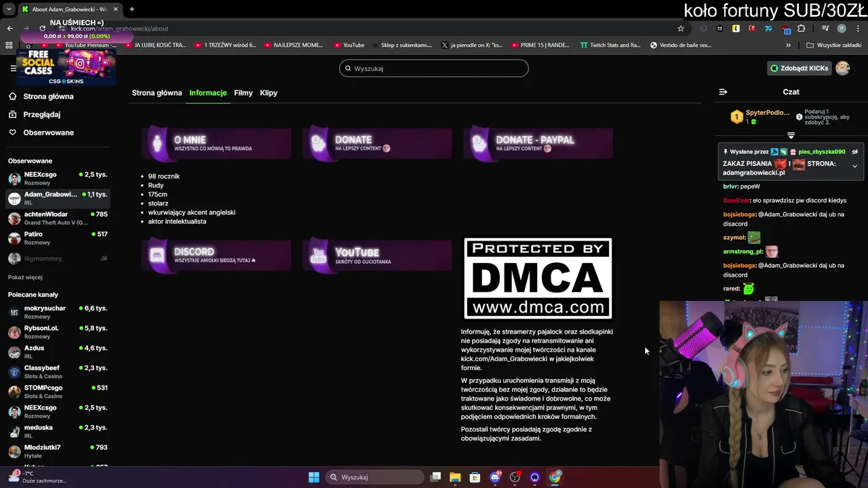
Task: Open the weather widget on taskbar
Action: coord(37,477)
